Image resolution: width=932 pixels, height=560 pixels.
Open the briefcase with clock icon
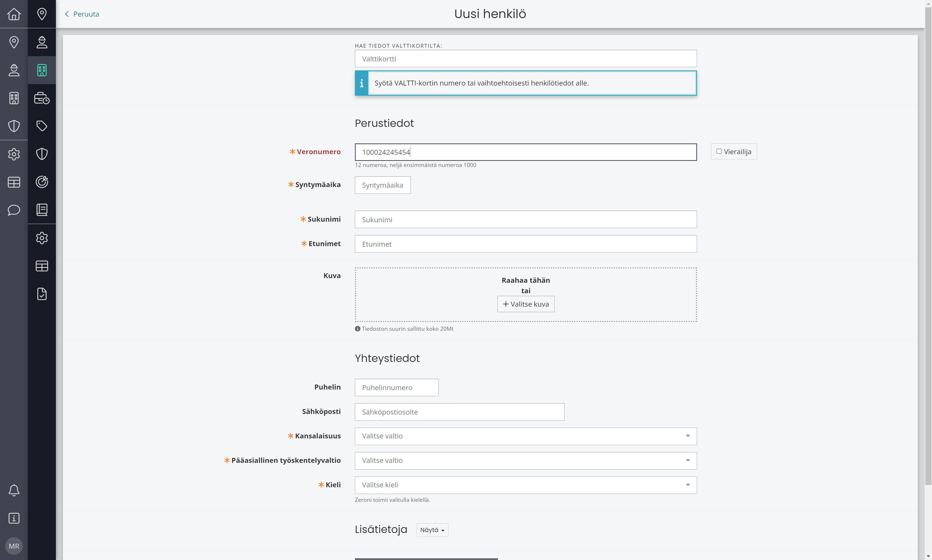42,98
